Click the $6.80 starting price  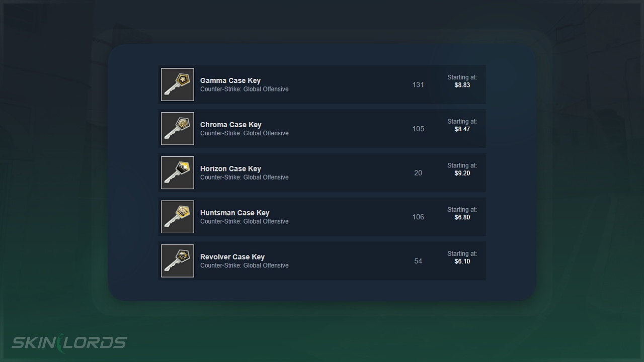tap(462, 218)
